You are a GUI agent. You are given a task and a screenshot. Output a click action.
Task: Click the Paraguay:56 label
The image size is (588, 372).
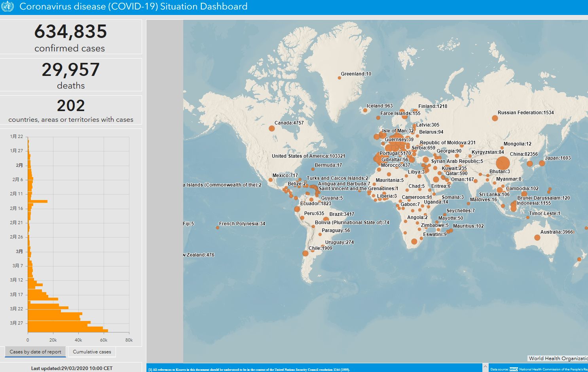[336, 230]
